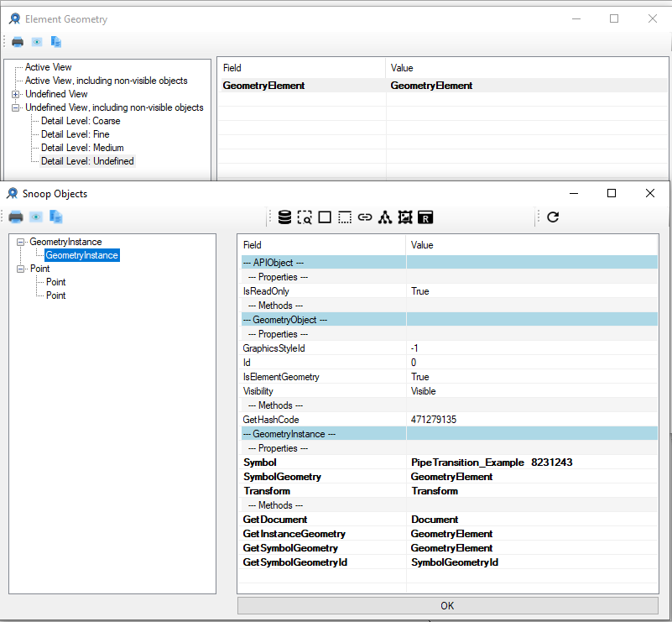Maximize the Snoop Objects window
The height and width of the screenshot is (622, 672).
(x=612, y=193)
